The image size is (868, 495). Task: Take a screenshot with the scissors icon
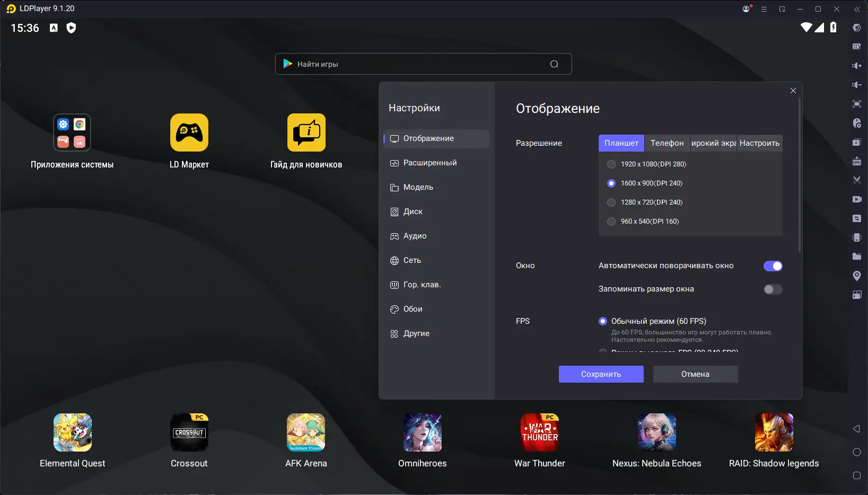pyautogui.click(x=856, y=180)
